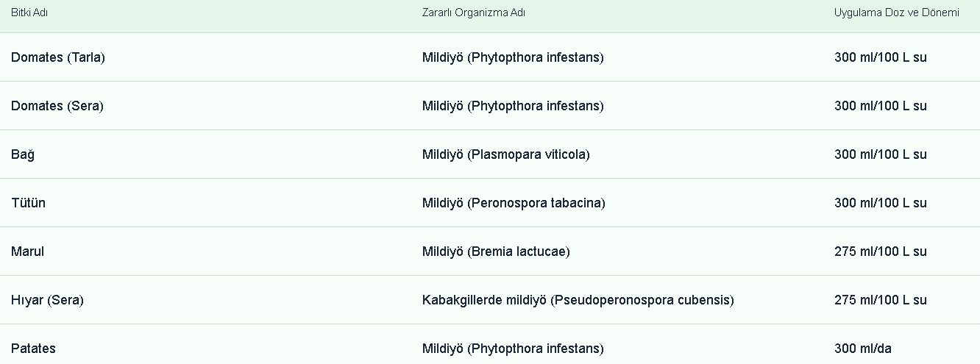
Task: Click the dose value for Tütün
Action: tap(880, 203)
